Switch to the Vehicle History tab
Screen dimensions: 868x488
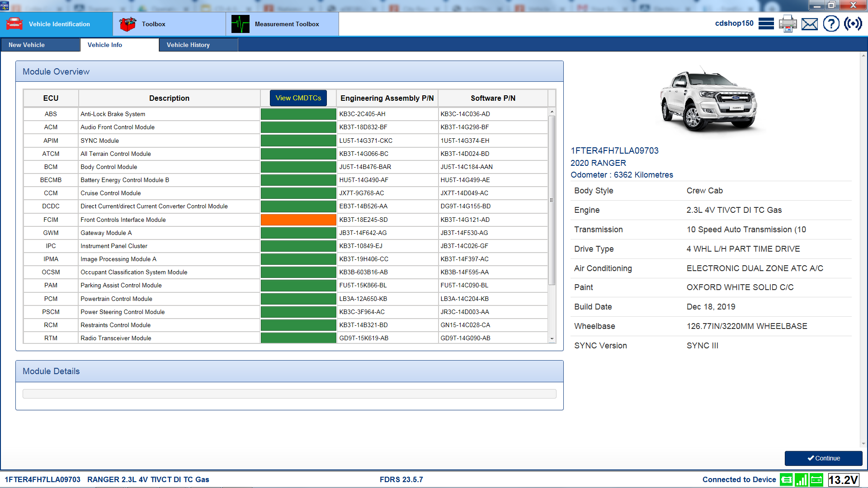click(189, 45)
